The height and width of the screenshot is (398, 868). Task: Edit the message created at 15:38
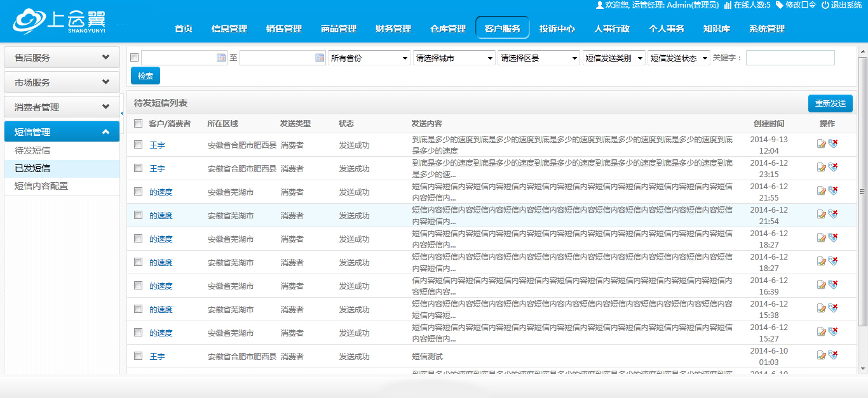[x=822, y=308]
